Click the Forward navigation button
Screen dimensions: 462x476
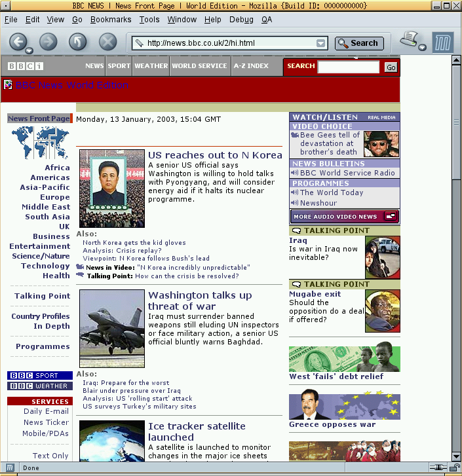[48, 43]
